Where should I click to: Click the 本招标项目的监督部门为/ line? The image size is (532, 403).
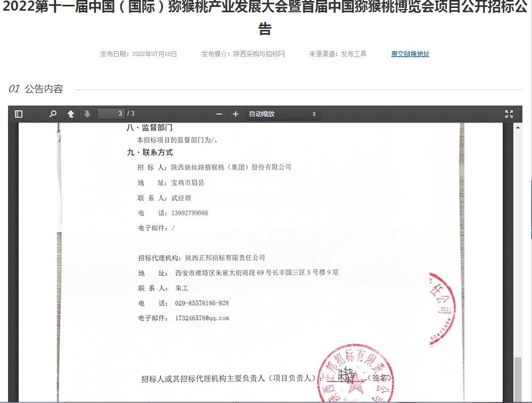[x=177, y=140]
